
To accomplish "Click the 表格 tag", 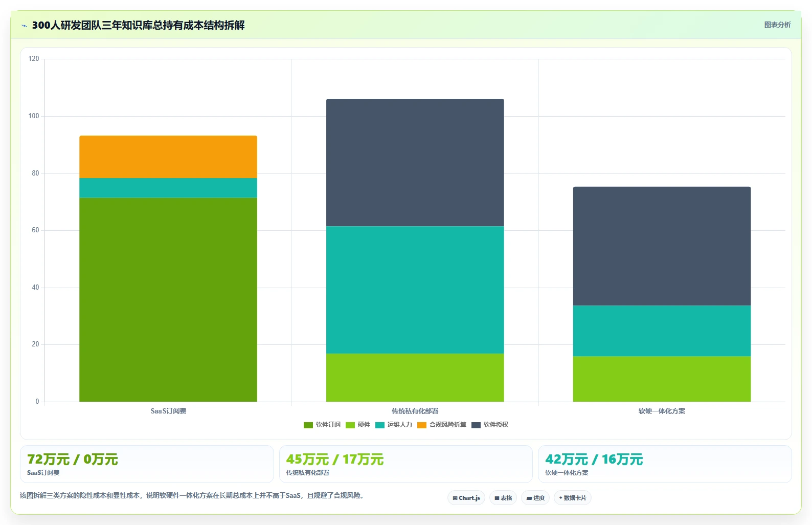I will point(503,498).
